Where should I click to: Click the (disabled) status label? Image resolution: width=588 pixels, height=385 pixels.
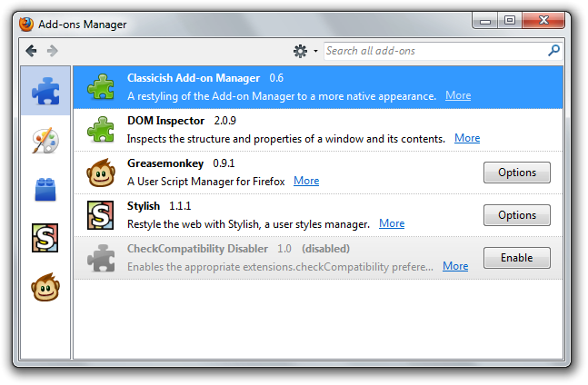325,249
